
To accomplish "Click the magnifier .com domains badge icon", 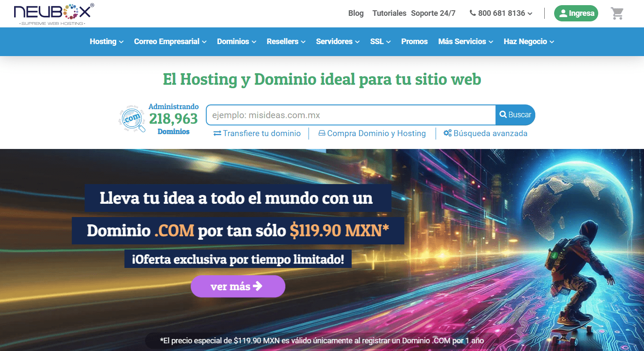I will (x=132, y=119).
